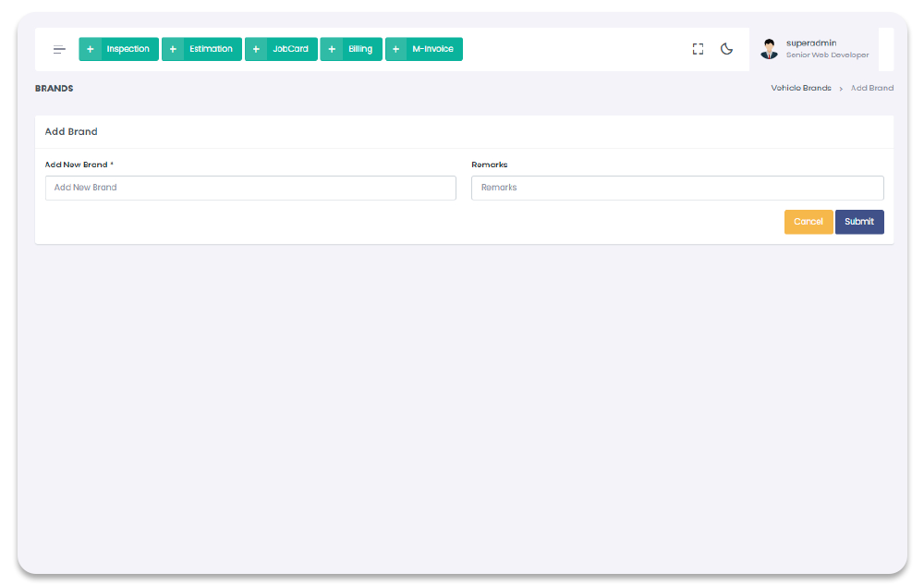The image size is (924, 585).
Task: Toggle dark mode with the moon icon
Action: [x=726, y=50]
